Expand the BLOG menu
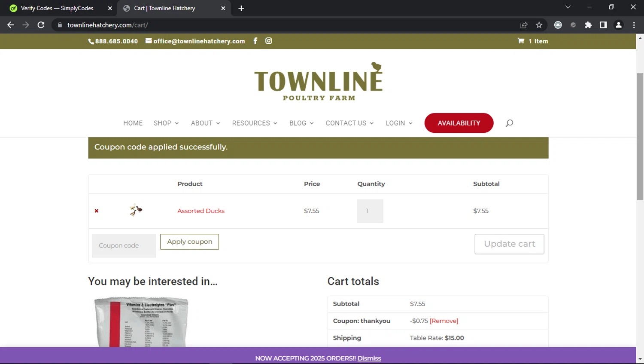Image resolution: width=644 pixels, height=364 pixels. point(301,123)
